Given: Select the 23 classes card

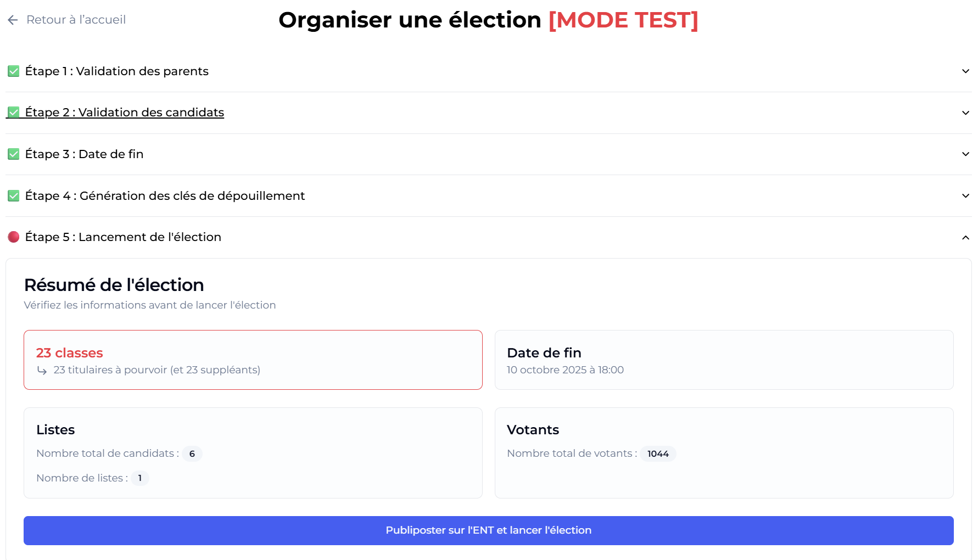Looking at the screenshot, I should [253, 360].
